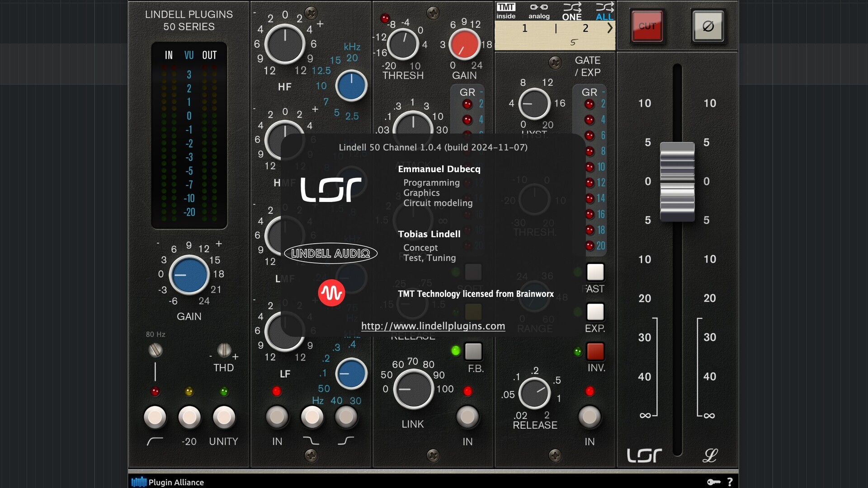
Task: Click the Plugin Alliance logo
Action: (168, 482)
